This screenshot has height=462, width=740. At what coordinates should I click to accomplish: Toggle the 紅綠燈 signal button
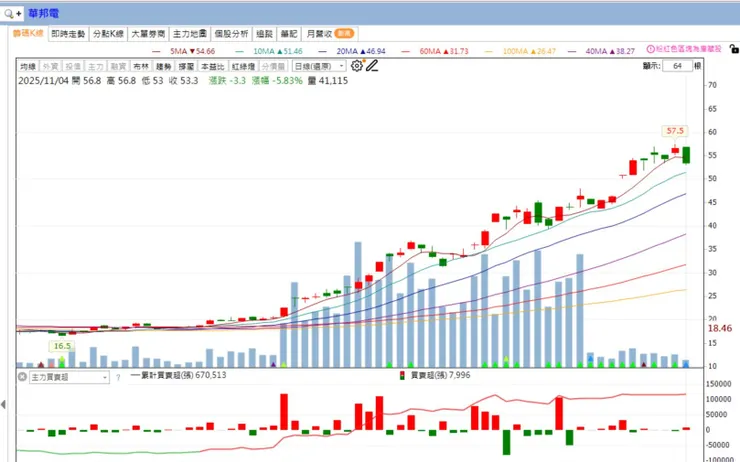click(x=244, y=67)
